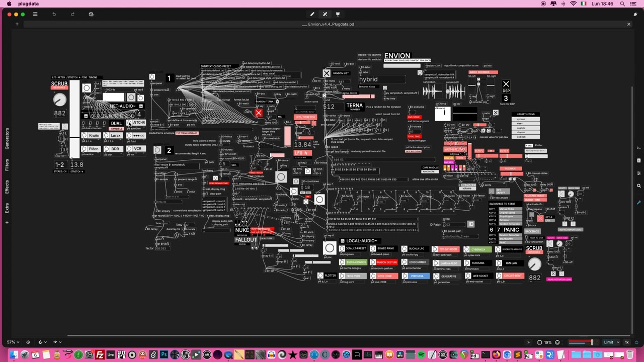The width and height of the screenshot is (644, 362).
Task: Trigger the RANDOM GESTURE preset bang
Action: [373, 262]
